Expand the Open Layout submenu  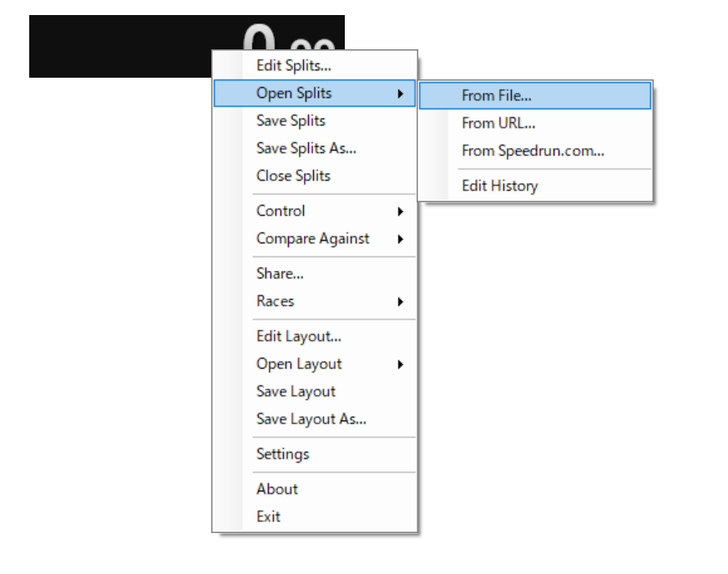click(x=314, y=364)
